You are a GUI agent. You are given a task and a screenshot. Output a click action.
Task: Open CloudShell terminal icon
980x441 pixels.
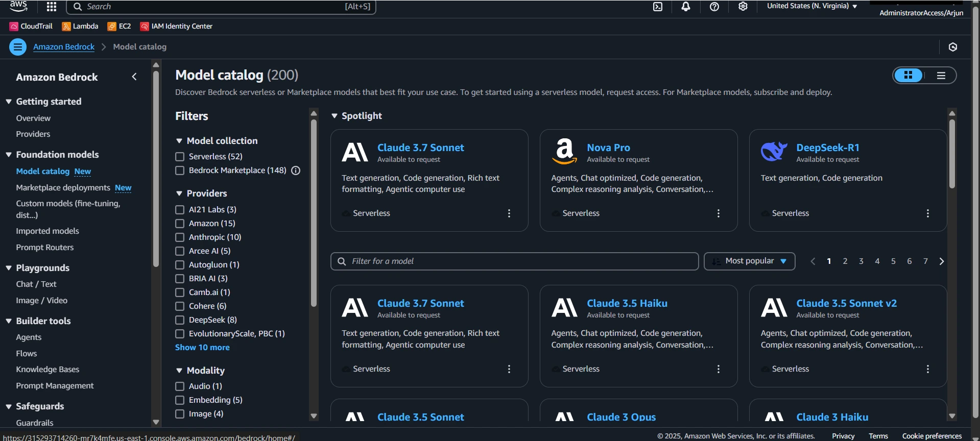(658, 7)
